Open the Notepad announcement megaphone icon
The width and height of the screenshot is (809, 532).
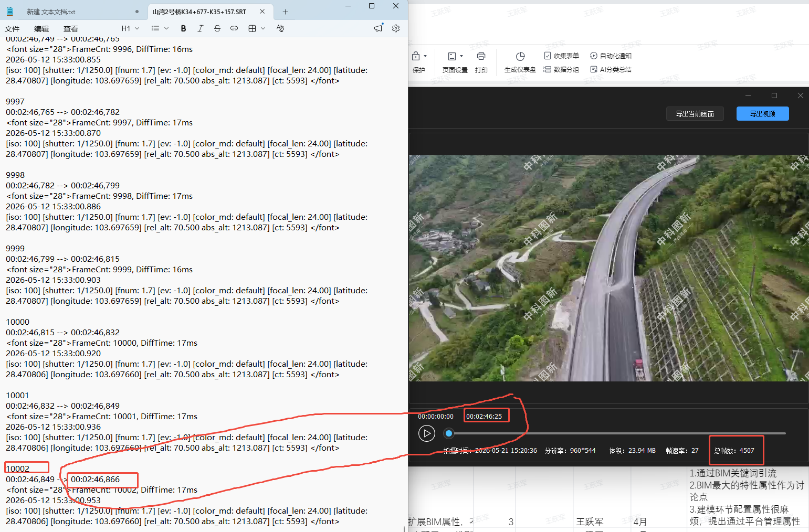[379, 28]
